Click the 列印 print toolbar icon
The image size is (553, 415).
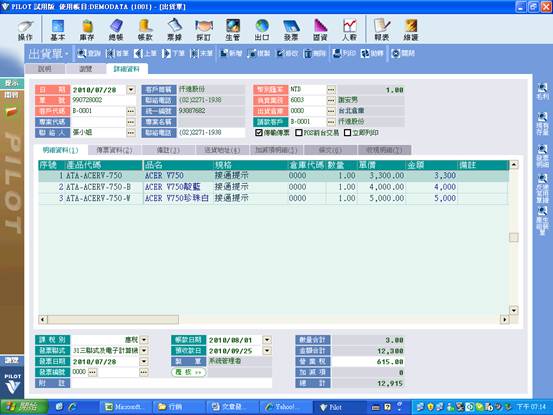pos(344,54)
